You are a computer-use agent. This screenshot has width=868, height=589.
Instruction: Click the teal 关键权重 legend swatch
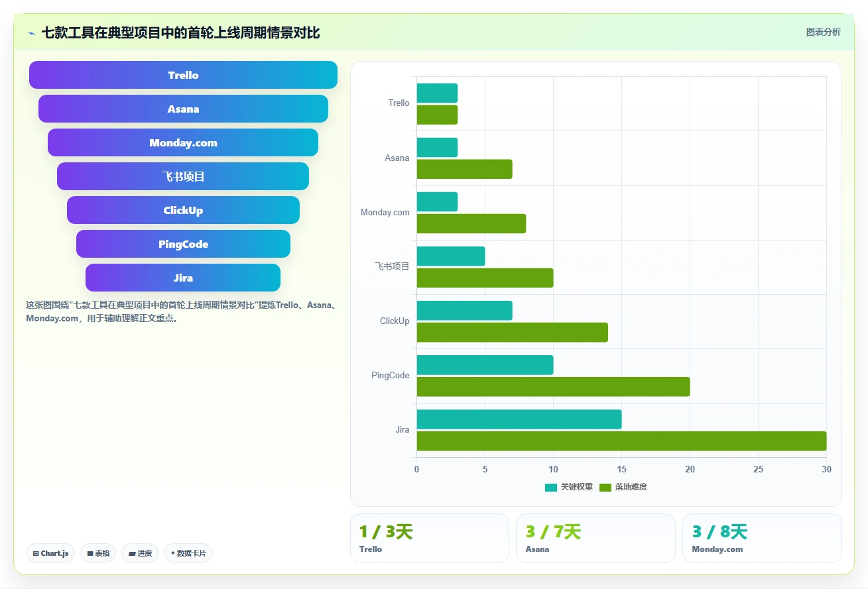tap(551, 488)
